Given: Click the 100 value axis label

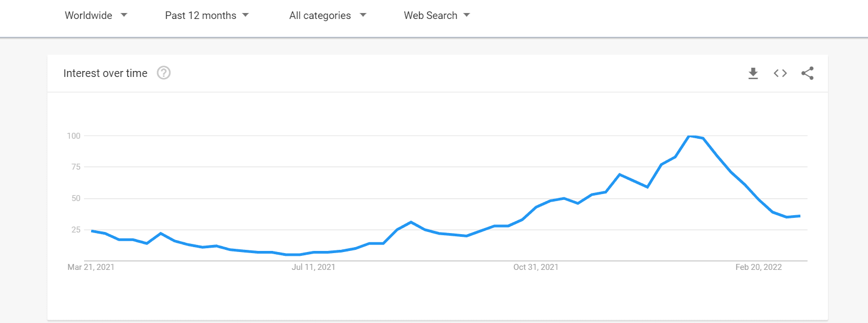Looking at the screenshot, I should click(x=74, y=136).
